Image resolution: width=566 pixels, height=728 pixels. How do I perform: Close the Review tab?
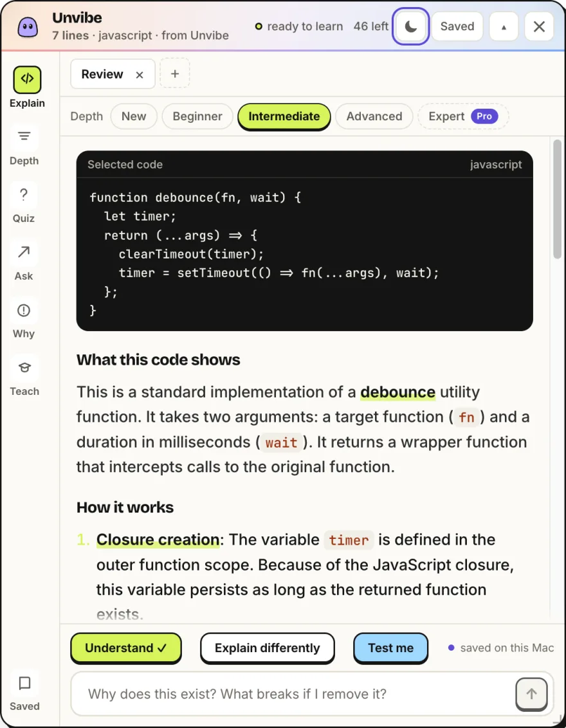click(x=140, y=75)
